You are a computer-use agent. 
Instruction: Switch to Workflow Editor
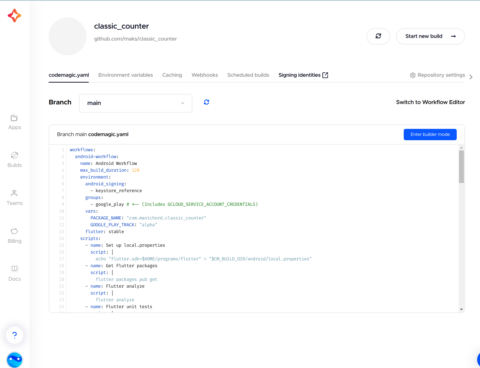coord(430,102)
